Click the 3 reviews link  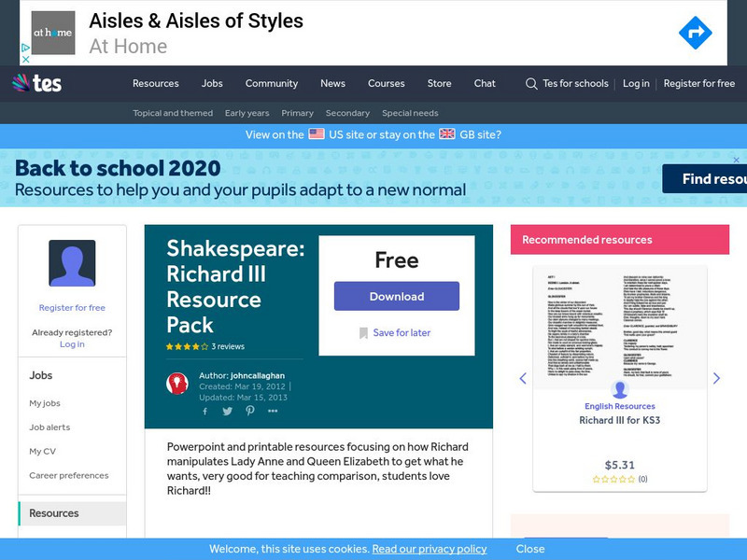point(228,346)
